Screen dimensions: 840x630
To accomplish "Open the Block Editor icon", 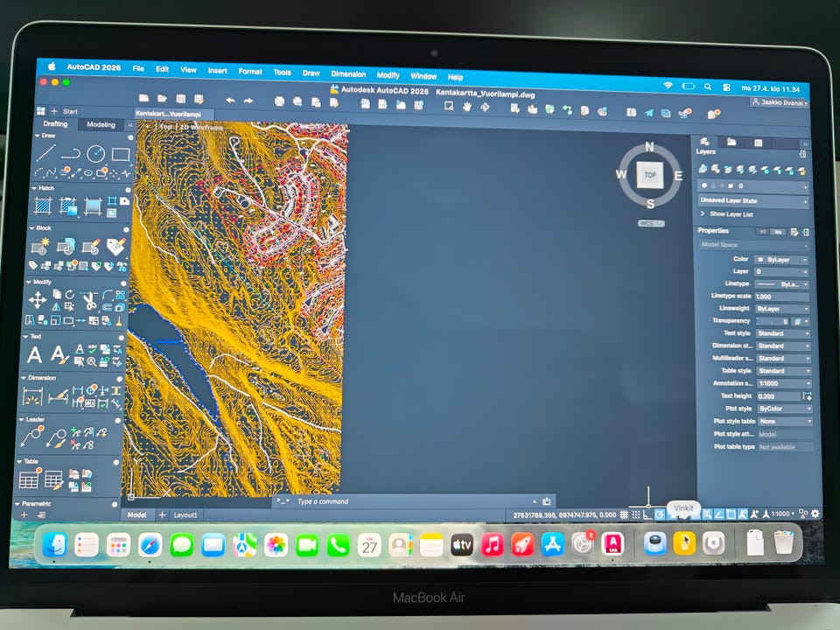I will (91, 247).
